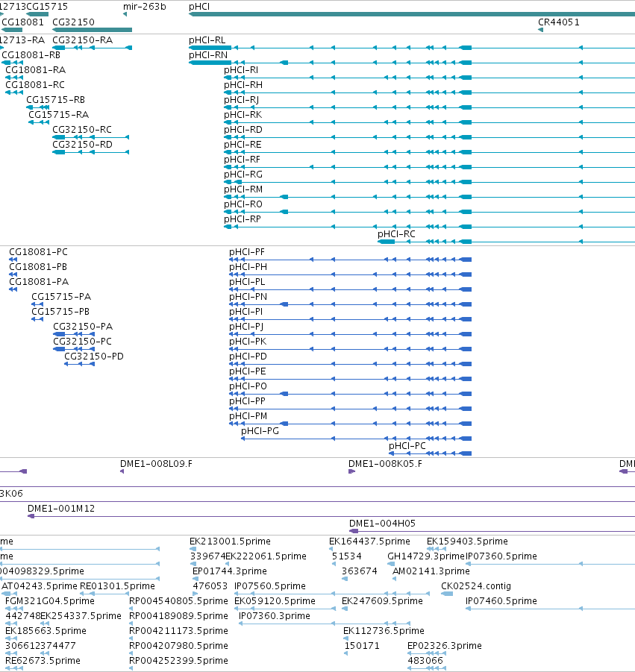This screenshot has width=635, height=672.
Task: Open CG18081-RC transcript label
Action: (35, 85)
